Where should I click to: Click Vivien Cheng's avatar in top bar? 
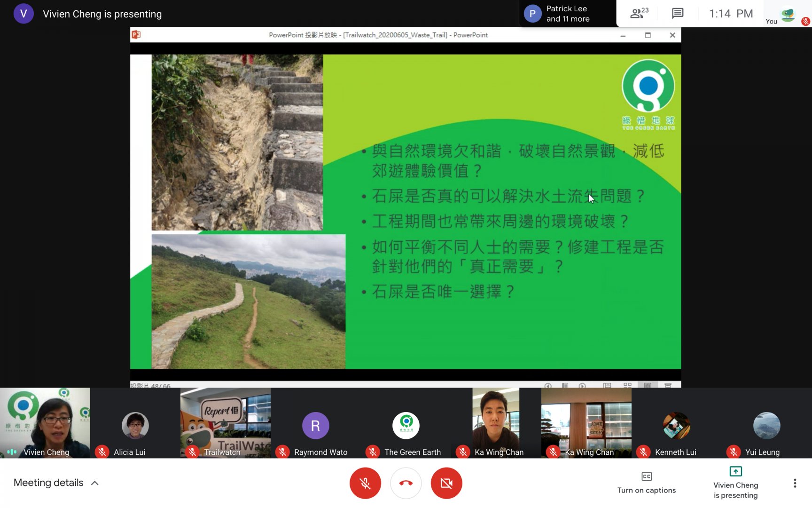[x=23, y=14]
